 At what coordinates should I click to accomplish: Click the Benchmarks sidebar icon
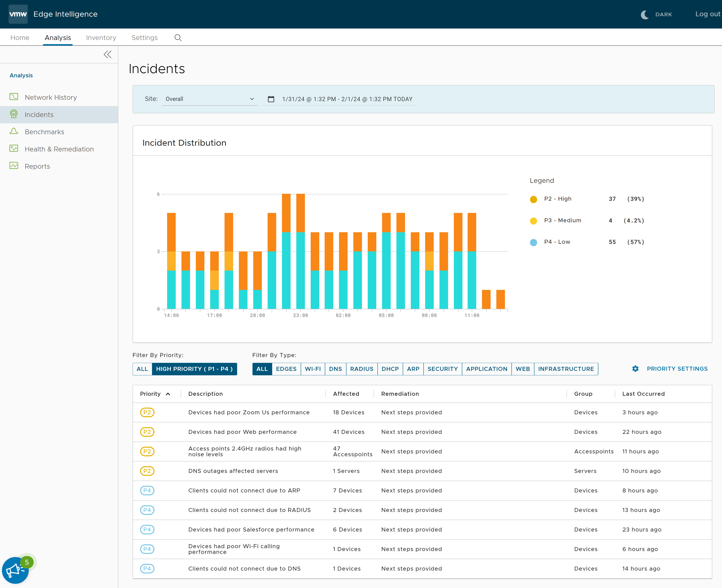click(14, 131)
